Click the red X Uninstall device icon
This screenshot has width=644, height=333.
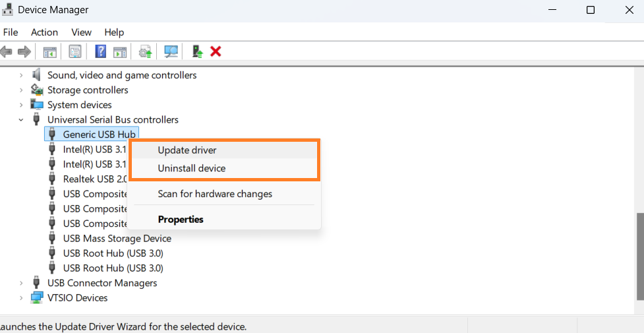(215, 51)
